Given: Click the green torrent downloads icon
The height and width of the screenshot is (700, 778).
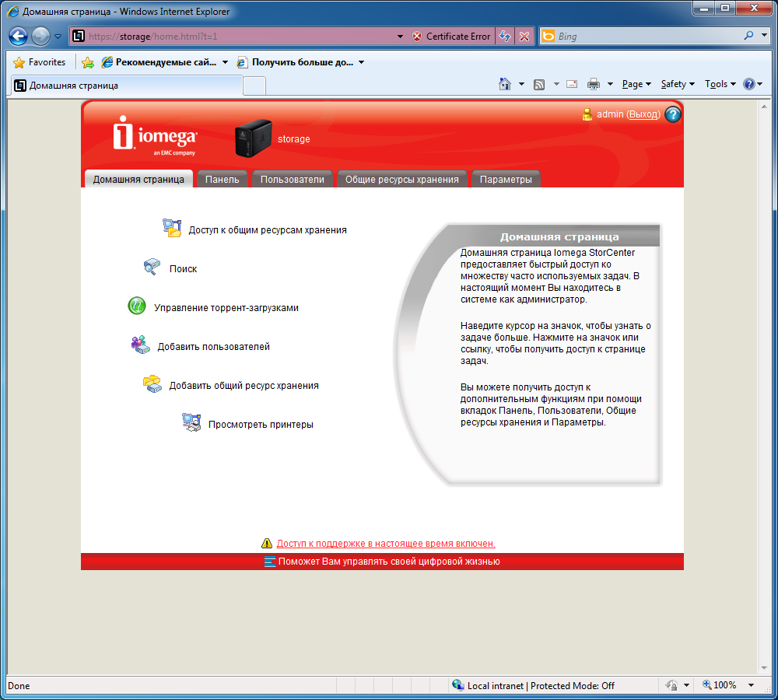Looking at the screenshot, I should [137, 306].
